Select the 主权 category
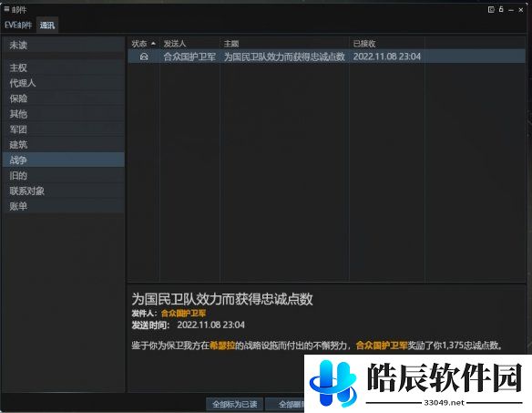 [64, 67]
